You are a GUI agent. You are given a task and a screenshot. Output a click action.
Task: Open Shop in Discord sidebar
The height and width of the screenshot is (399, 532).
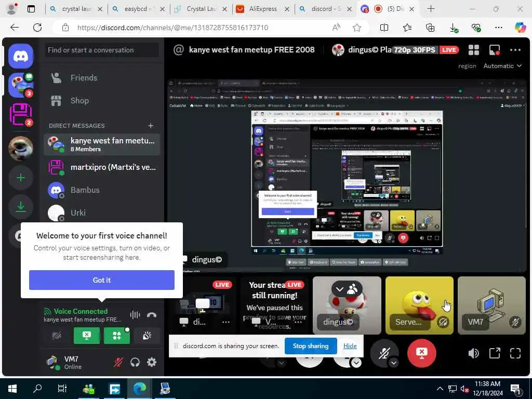(102, 100)
